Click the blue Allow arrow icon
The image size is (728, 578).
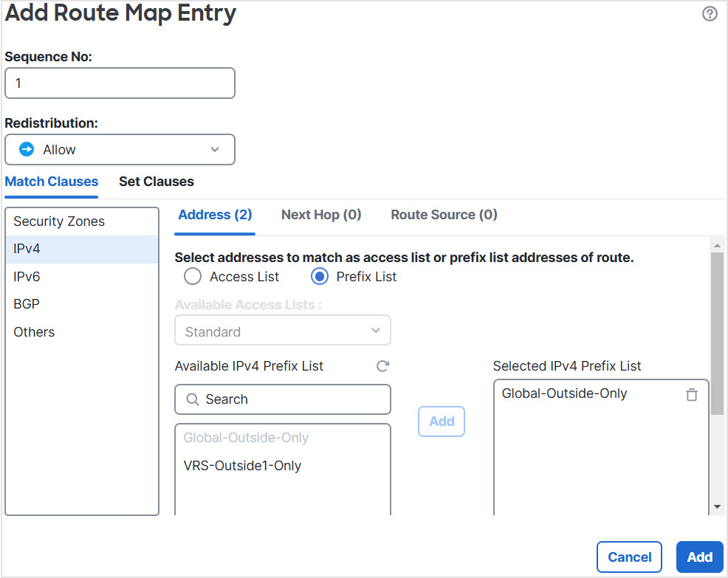point(27,149)
